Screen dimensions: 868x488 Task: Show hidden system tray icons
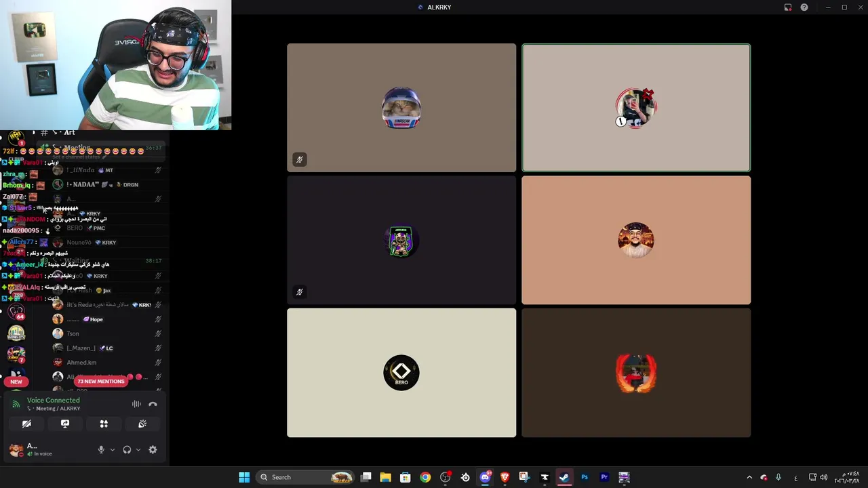[749, 477]
